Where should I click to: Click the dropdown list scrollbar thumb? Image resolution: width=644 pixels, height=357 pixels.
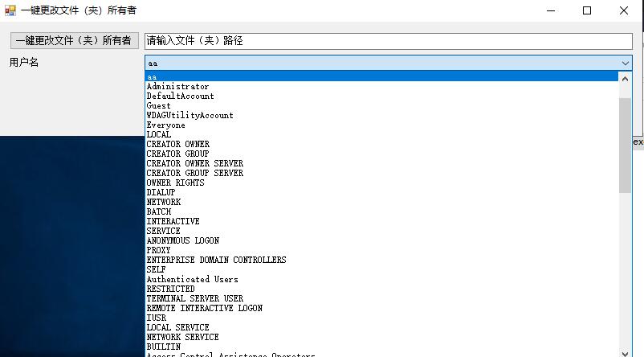[625, 145]
